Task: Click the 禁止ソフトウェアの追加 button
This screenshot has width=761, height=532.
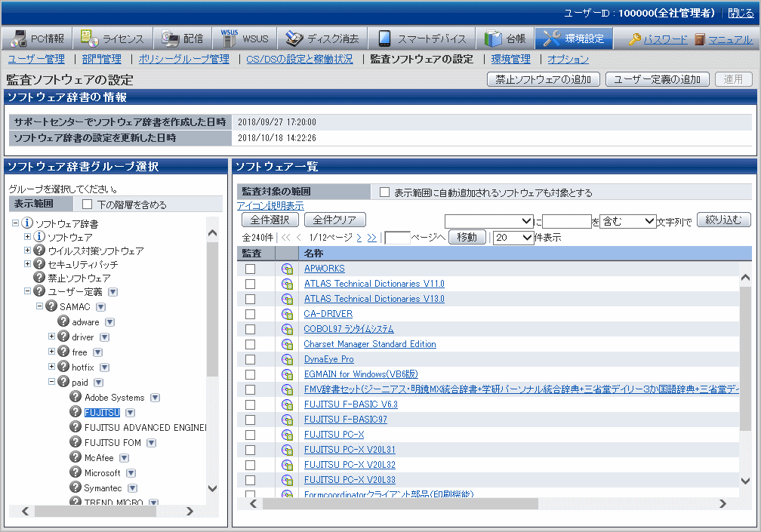Action: coord(544,79)
